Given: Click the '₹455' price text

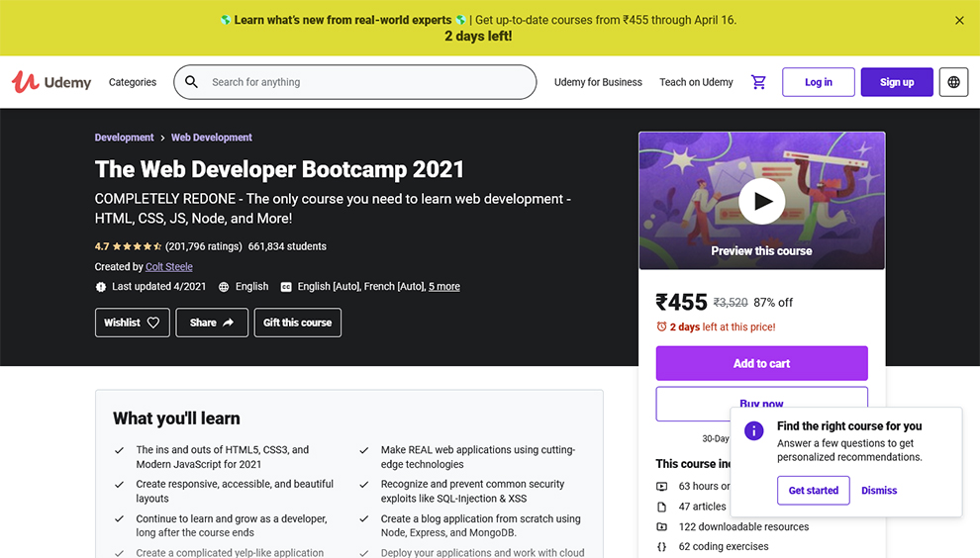Looking at the screenshot, I should pyautogui.click(x=681, y=303).
